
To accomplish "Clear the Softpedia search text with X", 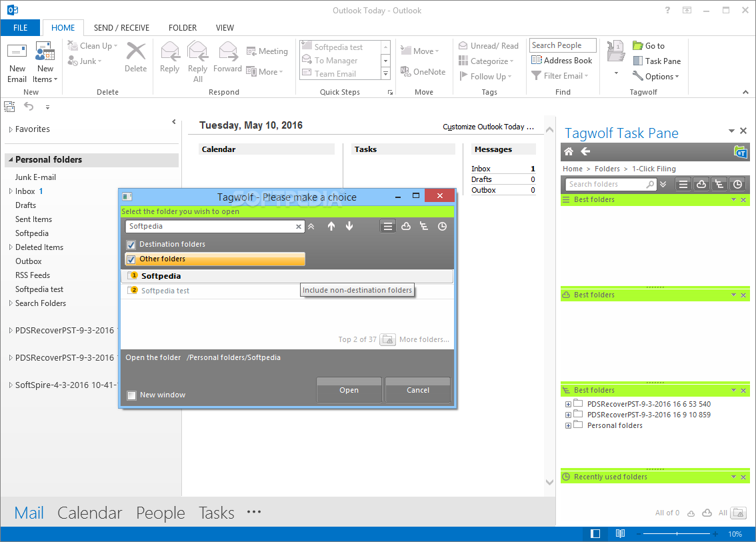I will (299, 227).
